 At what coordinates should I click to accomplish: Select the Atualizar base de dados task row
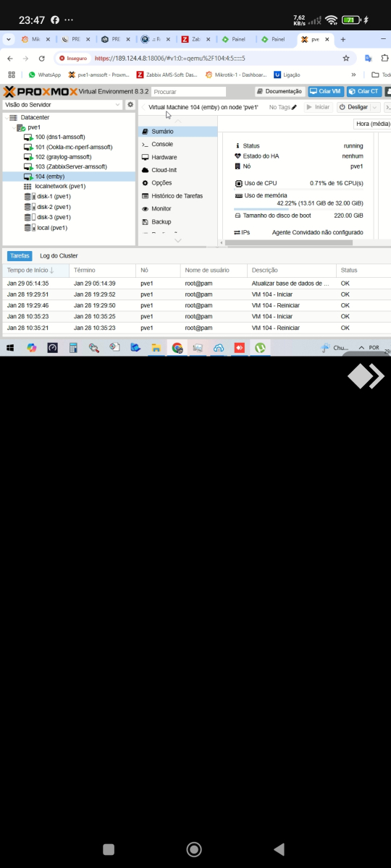(x=197, y=284)
